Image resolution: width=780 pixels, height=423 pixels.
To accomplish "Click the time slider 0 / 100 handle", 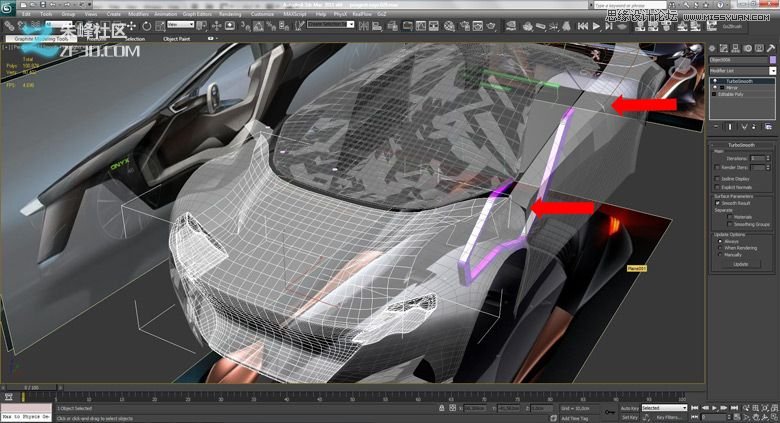I will [31, 387].
